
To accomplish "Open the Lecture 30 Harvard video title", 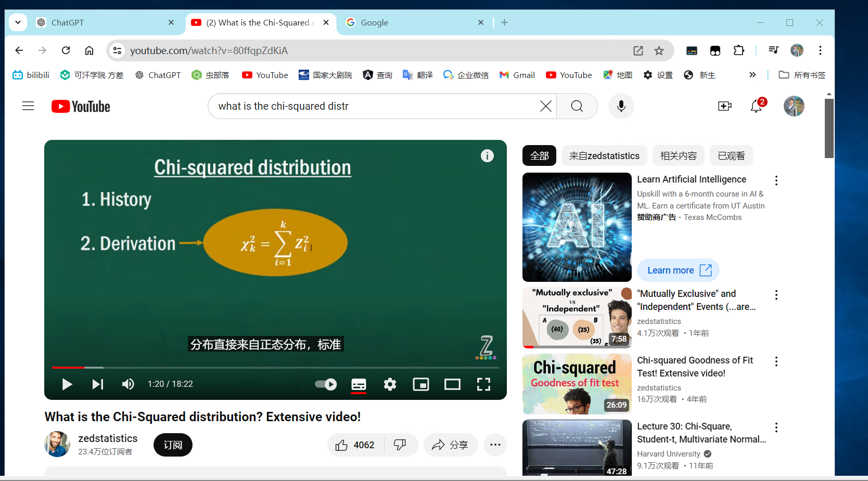I will click(701, 433).
